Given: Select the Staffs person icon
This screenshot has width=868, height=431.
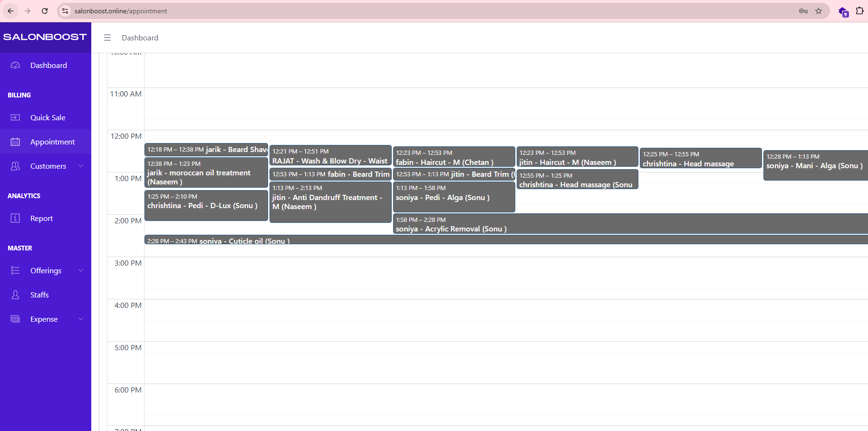Looking at the screenshot, I should click(x=15, y=295).
